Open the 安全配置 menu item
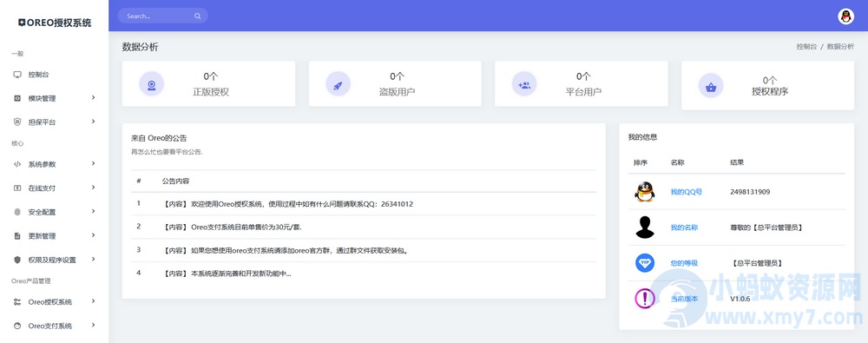Screen dimensions: 868x343 click(54, 212)
